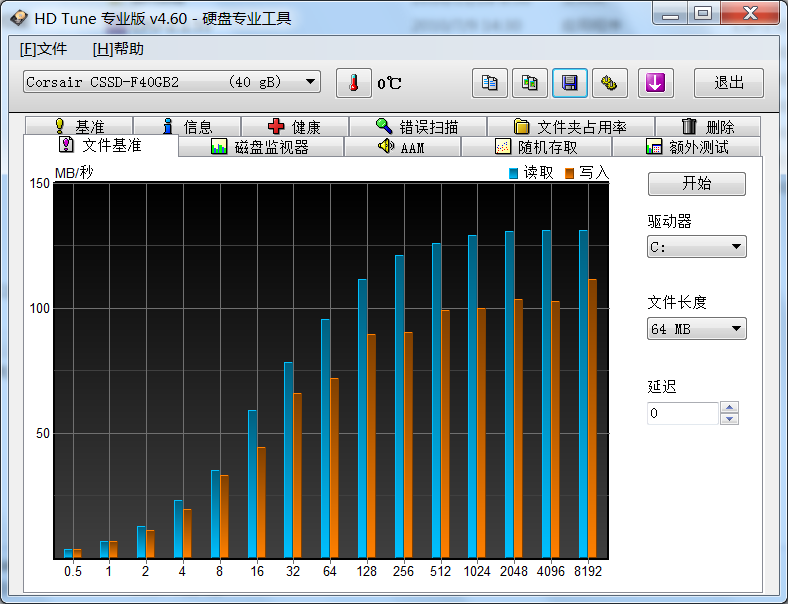Go to the 磁盘监视器 tab
The height and width of the screenshot is (604, 788).
tap(260, 147)
